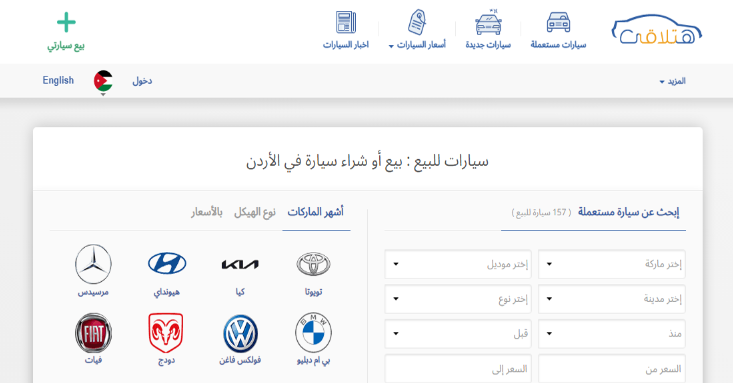Open the إختر ماركة brand dropdown

pos(612,264)
